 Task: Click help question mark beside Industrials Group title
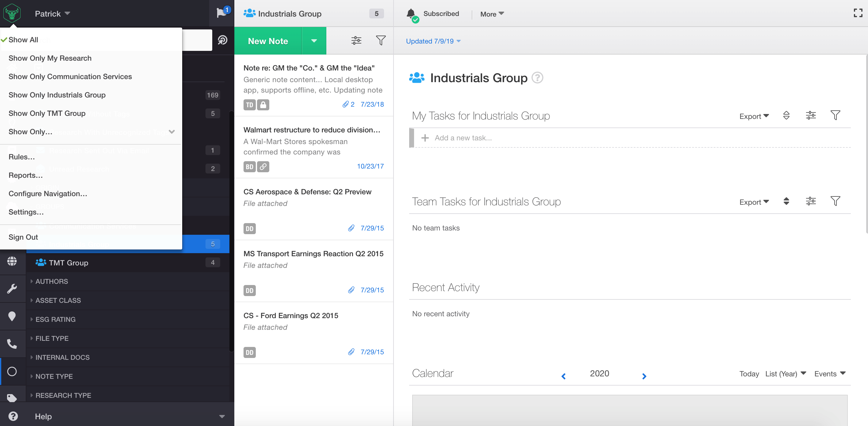pos(537,78)
